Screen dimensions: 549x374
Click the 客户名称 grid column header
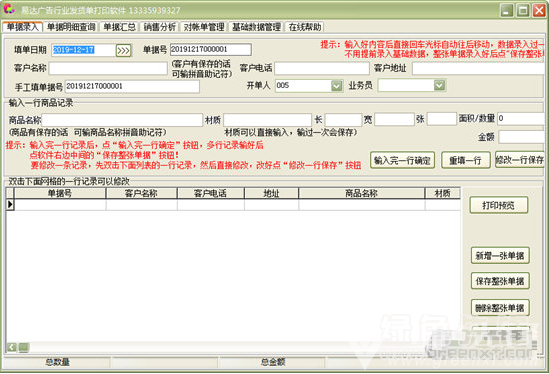[x=141, y=193]
